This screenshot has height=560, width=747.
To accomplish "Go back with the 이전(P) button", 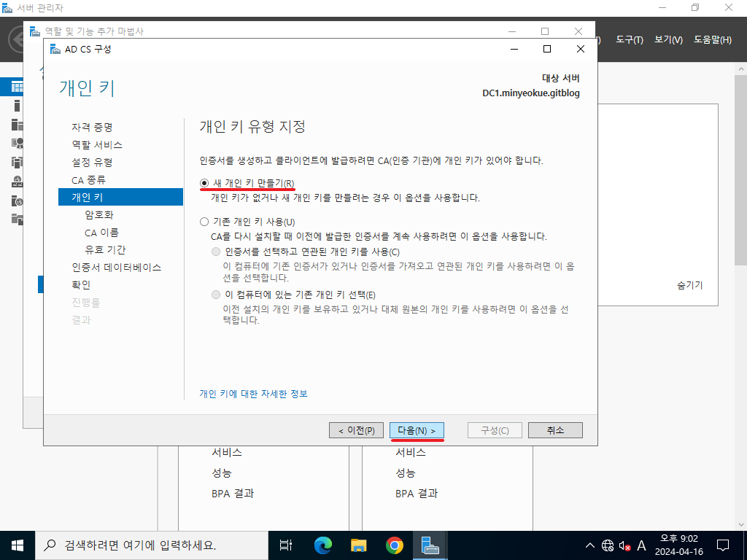I will click(x=356, y=430).
